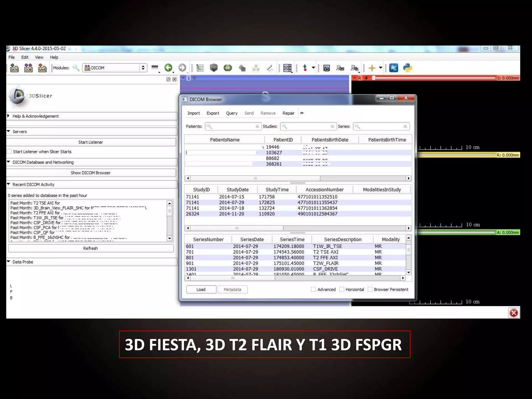Click the crosshair toolbar icon
Screen dimensions: 532x399
tap(372, 68)
